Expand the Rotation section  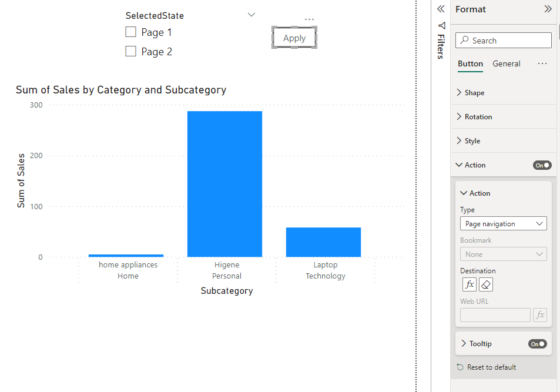(x=503, y=116)
